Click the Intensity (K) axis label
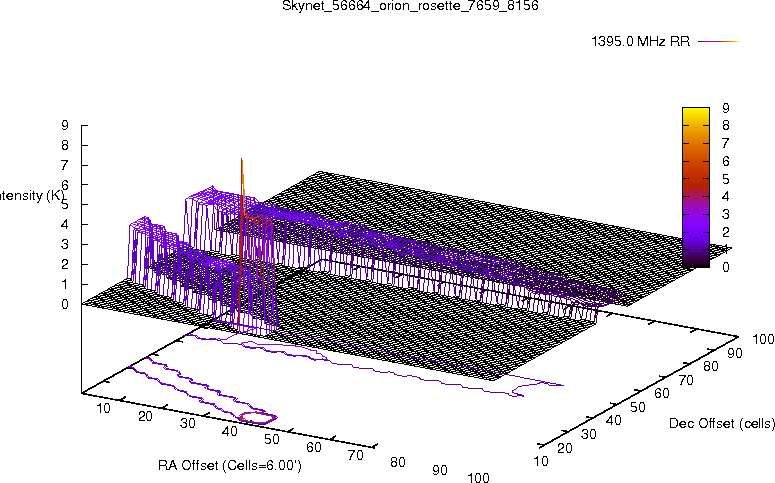775x483 pixels. [x=32, y=196]
